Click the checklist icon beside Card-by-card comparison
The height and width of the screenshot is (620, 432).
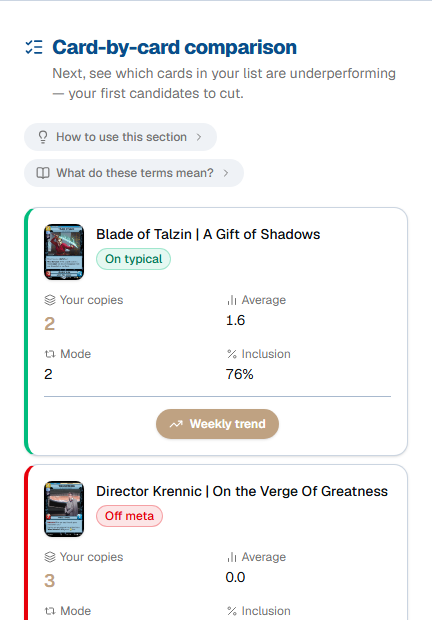[x=34, y=47]
